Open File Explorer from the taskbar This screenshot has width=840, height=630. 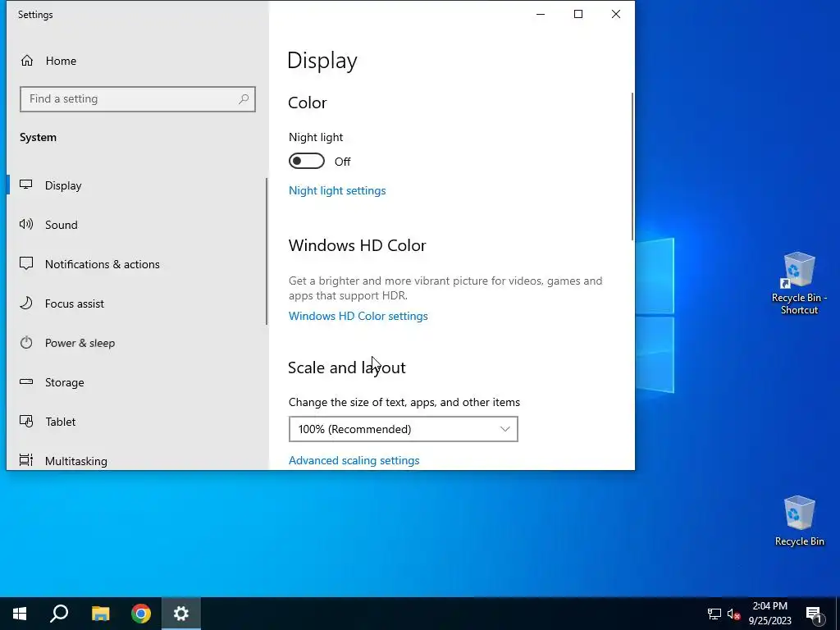(100, 614)
